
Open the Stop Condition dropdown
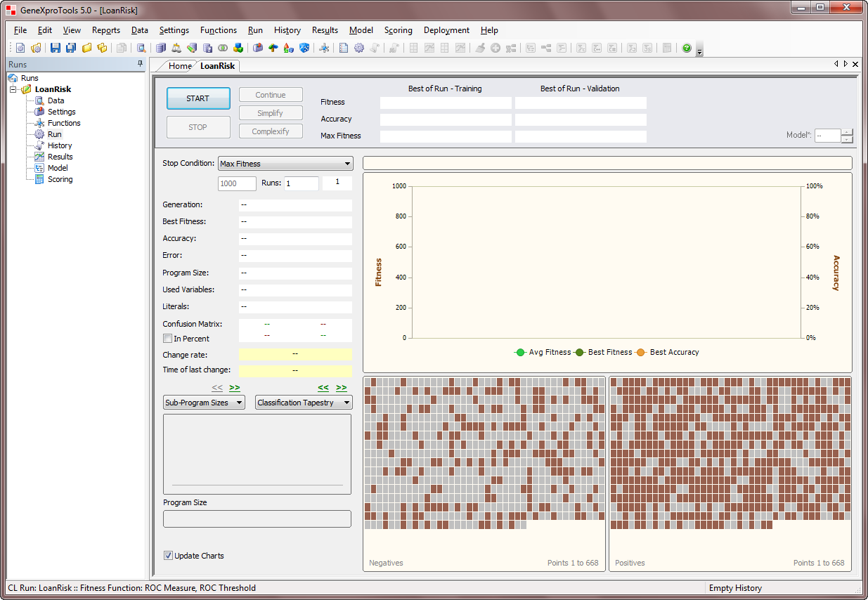pyautogui.click(x=285, y=164)
